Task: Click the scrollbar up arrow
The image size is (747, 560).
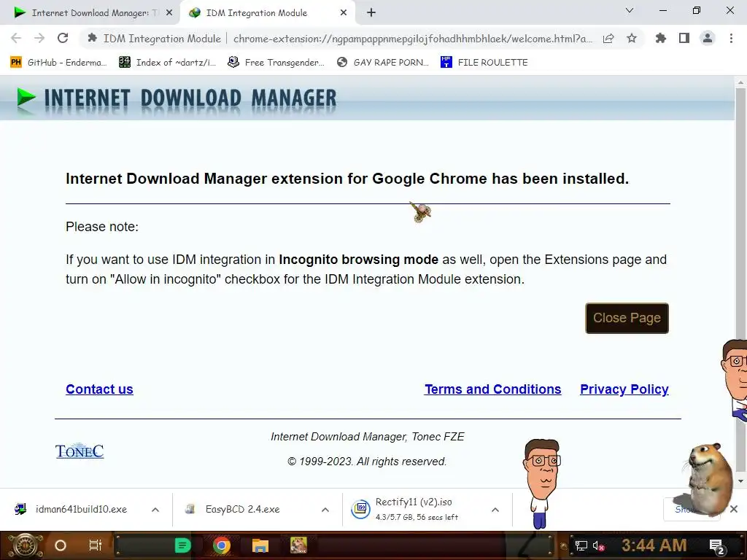Action: (x=740, y=82)
